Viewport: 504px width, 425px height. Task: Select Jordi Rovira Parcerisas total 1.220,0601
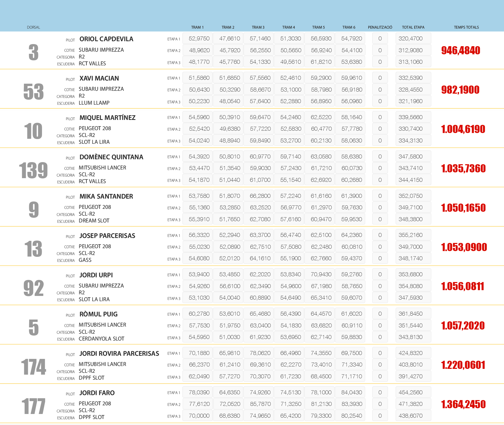[x=463, y=365]
